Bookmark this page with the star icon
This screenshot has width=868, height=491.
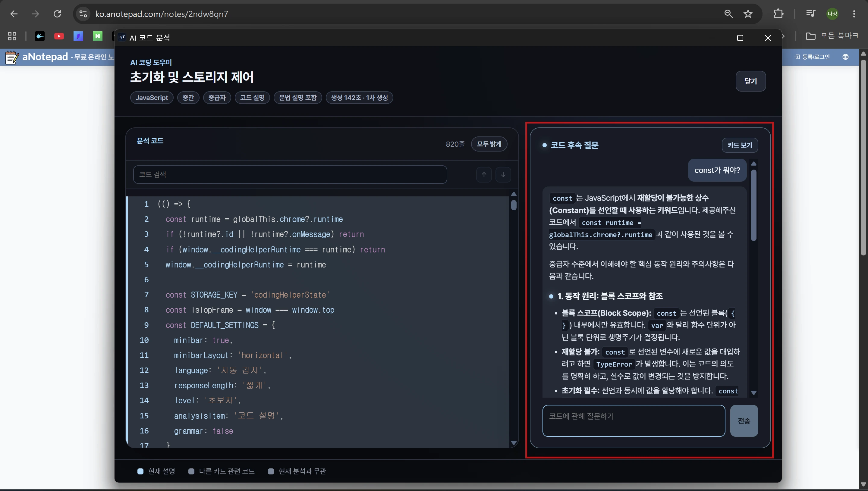pos(748,14)
